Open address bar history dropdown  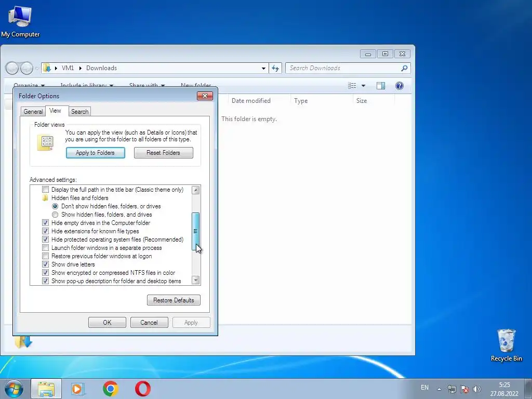(263, 68)
